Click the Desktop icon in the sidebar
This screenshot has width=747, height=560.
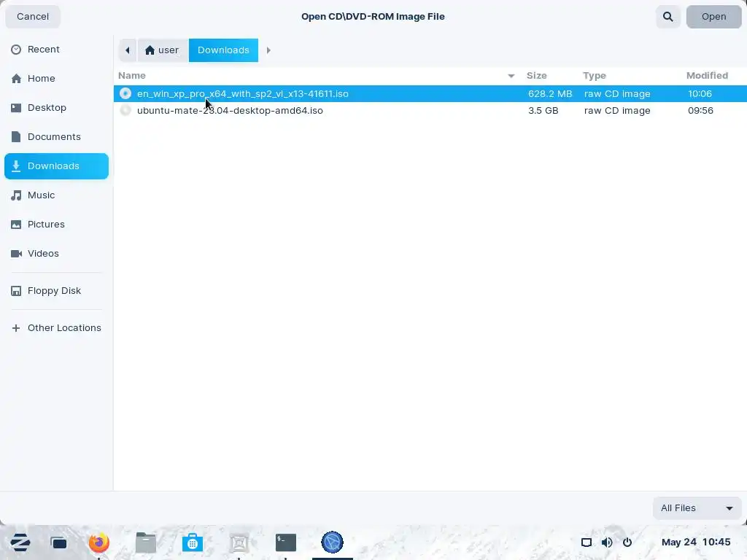coord(16,108)
